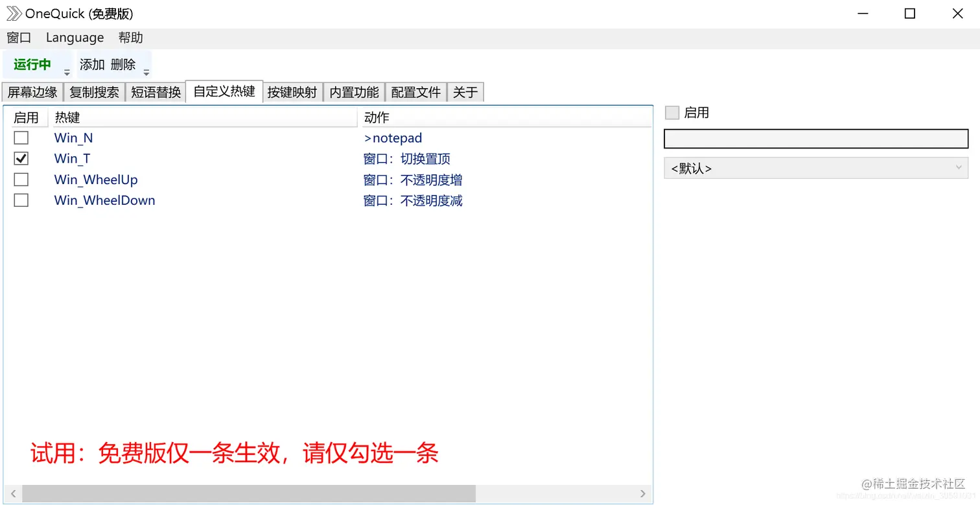Open the 关于 tab
Screen dimensions: 980x505
click(x=465, y=91)
